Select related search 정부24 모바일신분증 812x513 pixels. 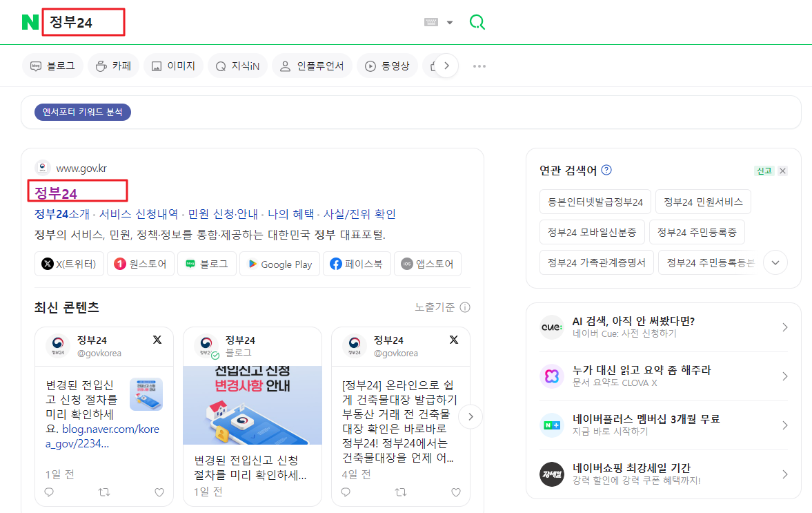click(x=592, y=232)
